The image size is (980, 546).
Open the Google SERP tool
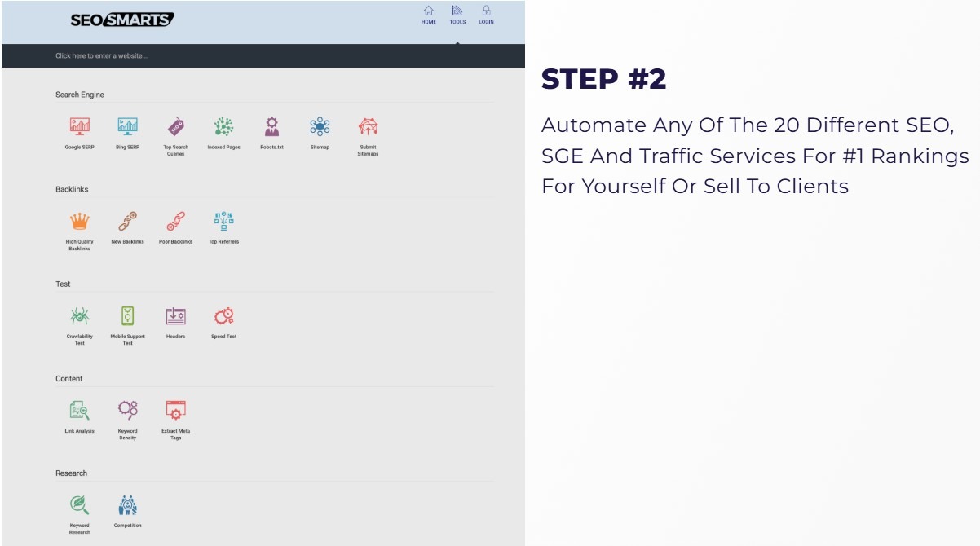80,126
